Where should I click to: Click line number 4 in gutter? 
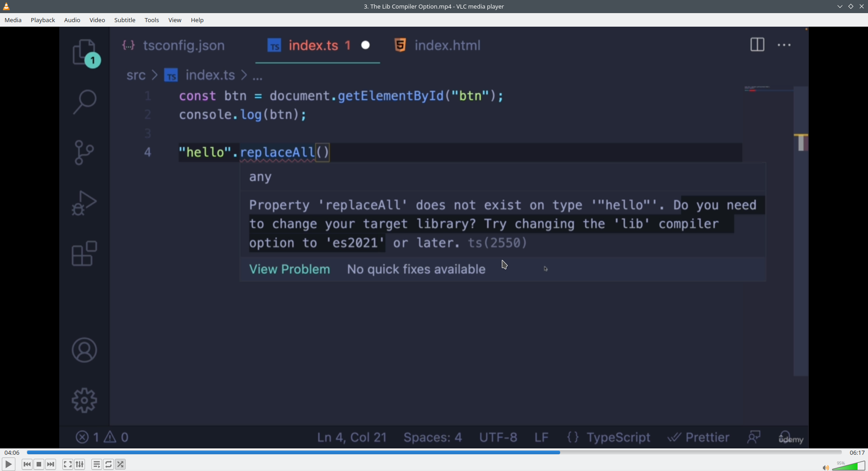coord(148,152)
